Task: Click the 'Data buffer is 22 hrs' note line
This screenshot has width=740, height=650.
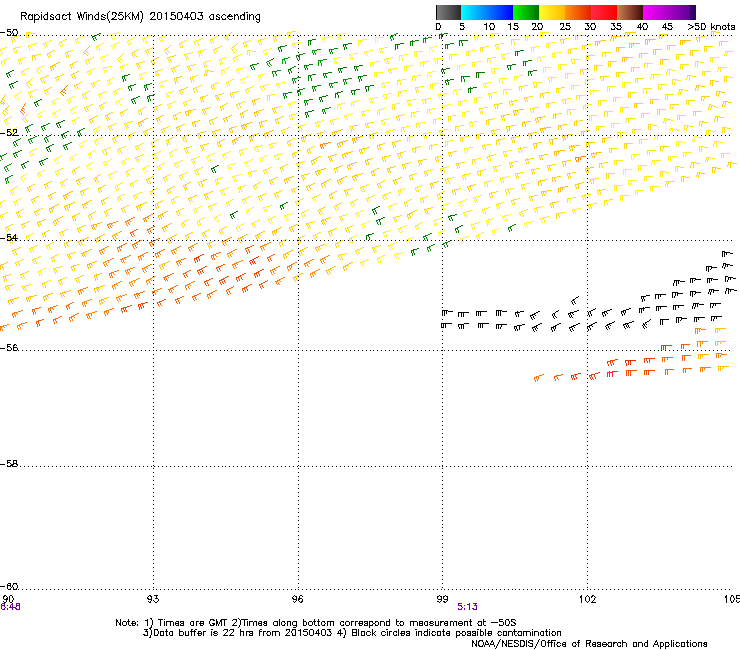Action: point(352,633)
